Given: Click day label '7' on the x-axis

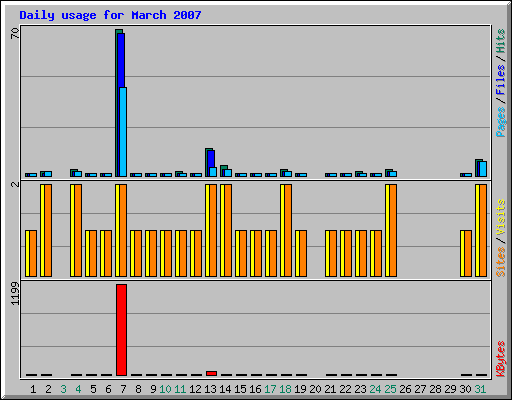Looking at the screenshot, I should click(123, 389).
